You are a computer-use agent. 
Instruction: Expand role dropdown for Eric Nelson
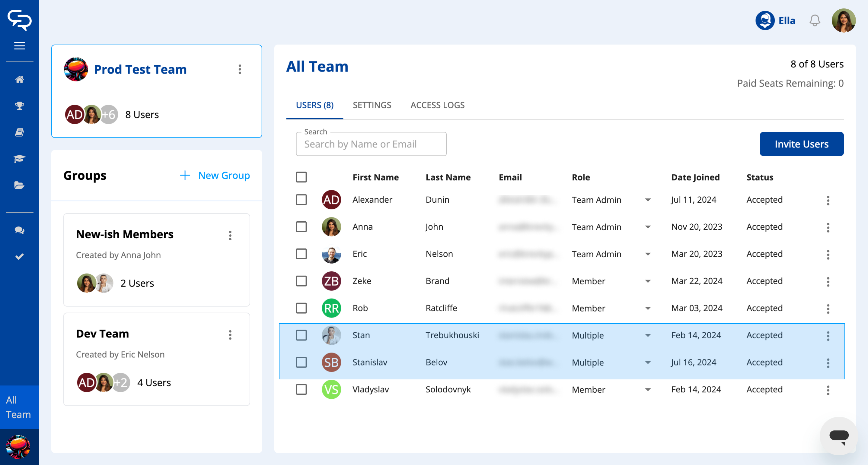648,254
